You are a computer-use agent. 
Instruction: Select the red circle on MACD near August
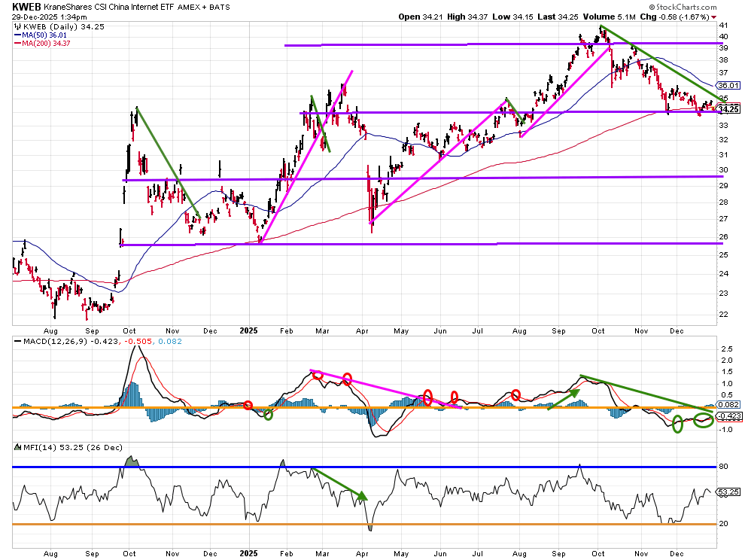point(516,394)
